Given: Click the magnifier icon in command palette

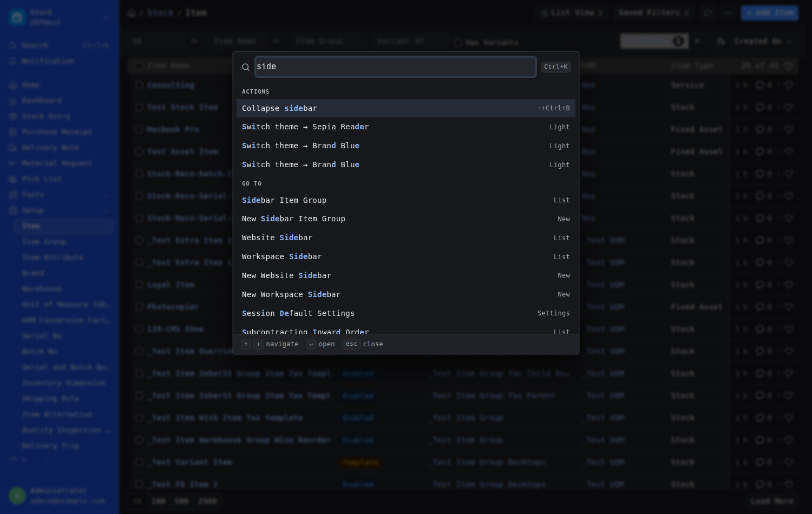Looking at the screenshot, I should pos(246,67).
